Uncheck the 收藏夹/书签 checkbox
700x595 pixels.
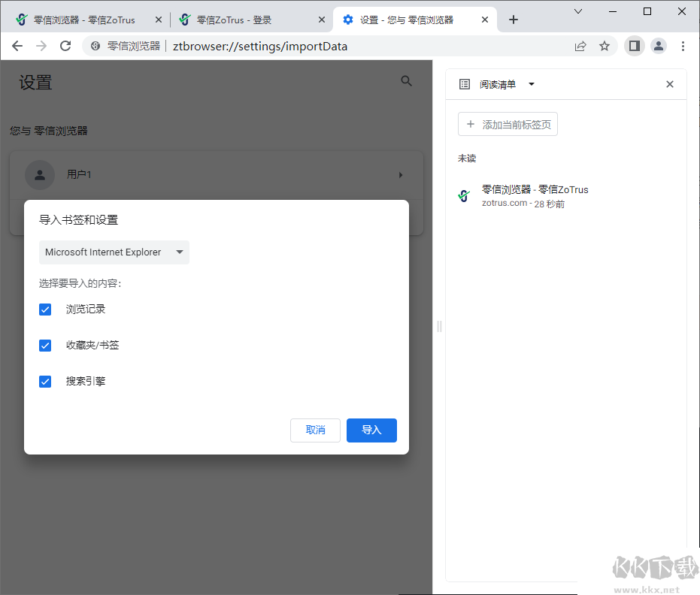[x=45, y=345]
